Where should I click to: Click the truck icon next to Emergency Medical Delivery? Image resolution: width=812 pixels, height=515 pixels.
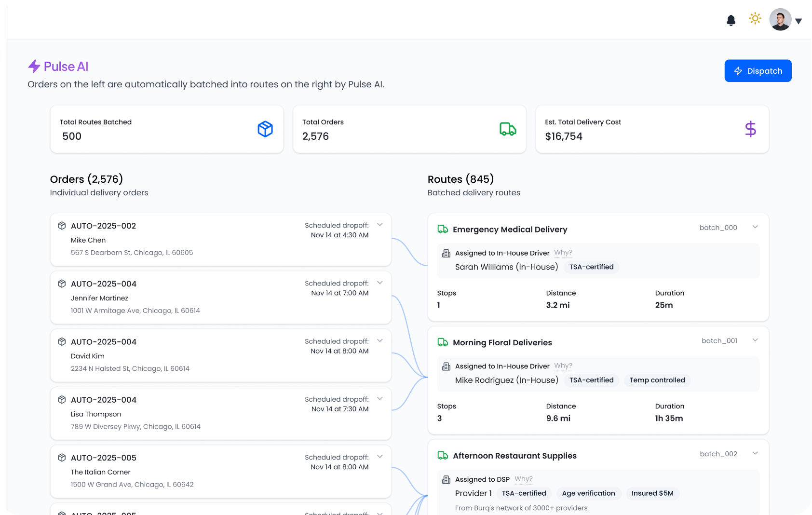tap(443, 229)
